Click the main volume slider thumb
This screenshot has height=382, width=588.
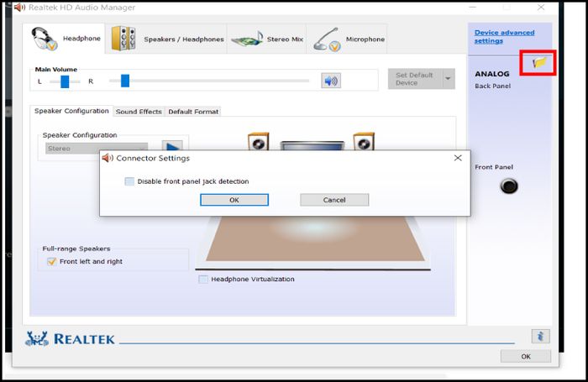coord(125,81)
